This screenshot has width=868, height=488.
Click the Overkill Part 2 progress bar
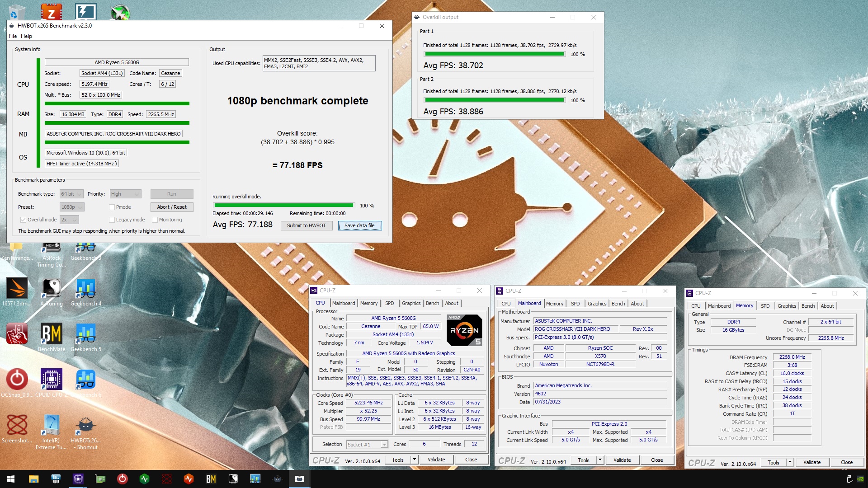point(495,100)
